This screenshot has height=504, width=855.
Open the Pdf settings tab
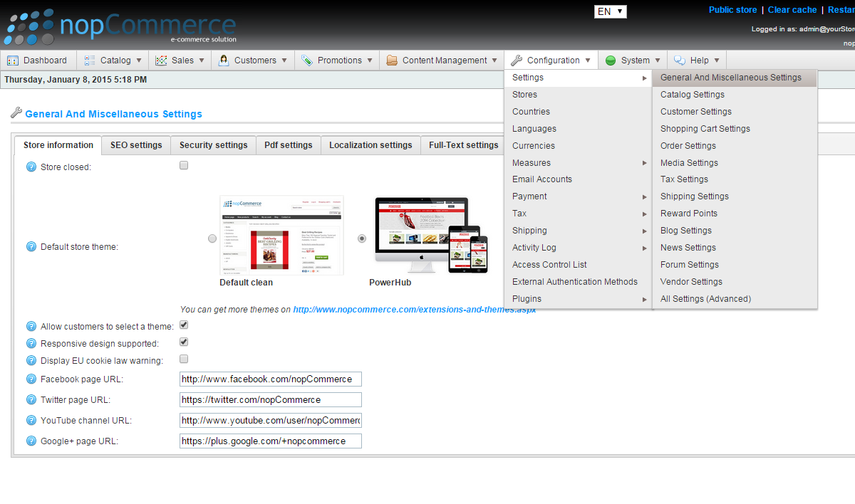pos(288,145)
